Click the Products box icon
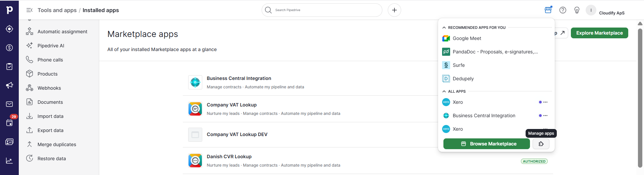Viewport: 644px width, 175px height. [30, 74]
